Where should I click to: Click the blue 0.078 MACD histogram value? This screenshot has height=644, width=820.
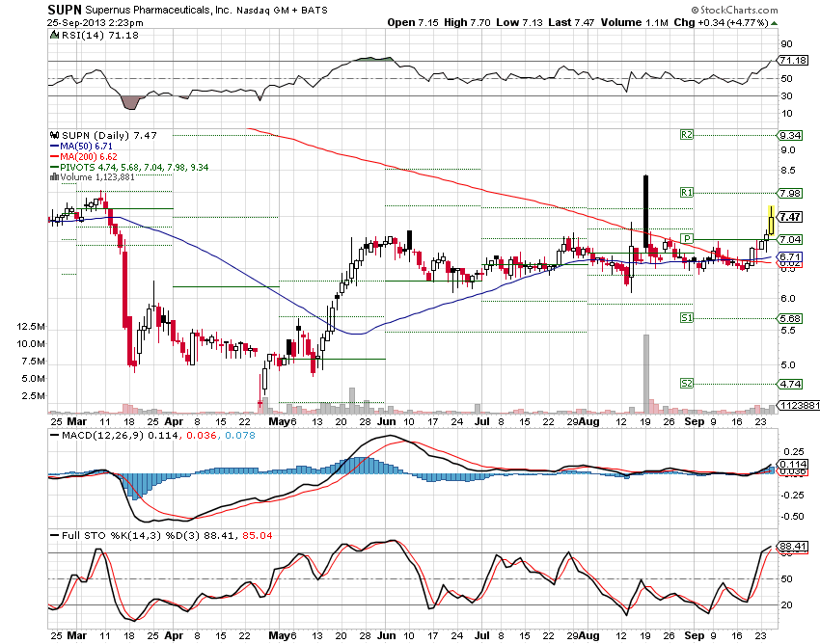click(x=240, y=435)
